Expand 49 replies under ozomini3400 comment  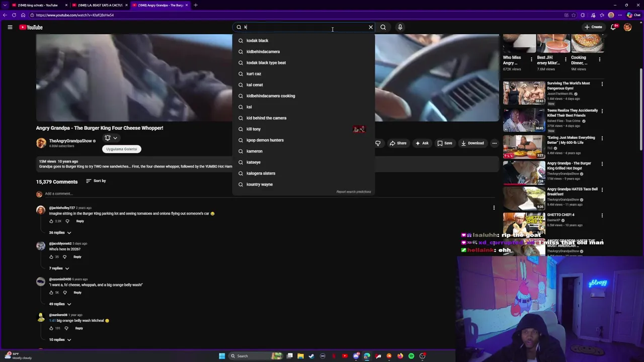[60, 304]
